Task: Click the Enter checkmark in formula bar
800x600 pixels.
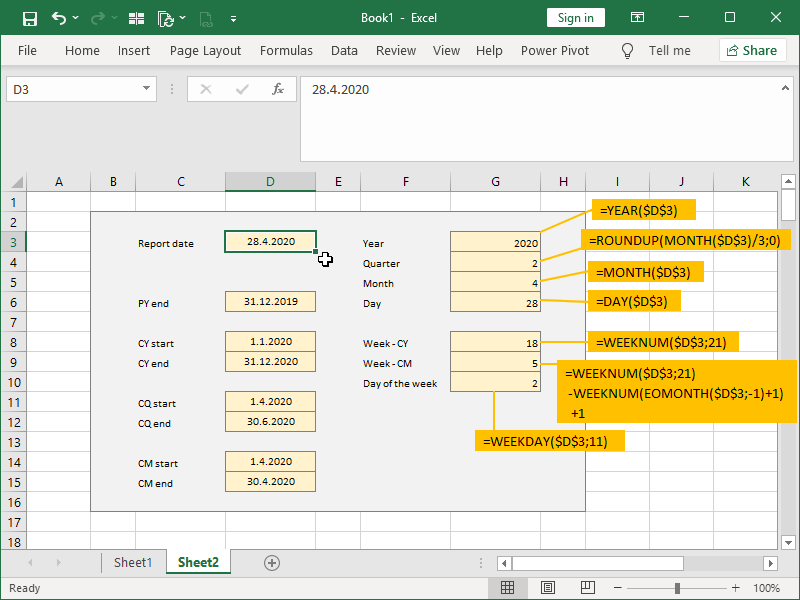Action: [x=242, y=90]
